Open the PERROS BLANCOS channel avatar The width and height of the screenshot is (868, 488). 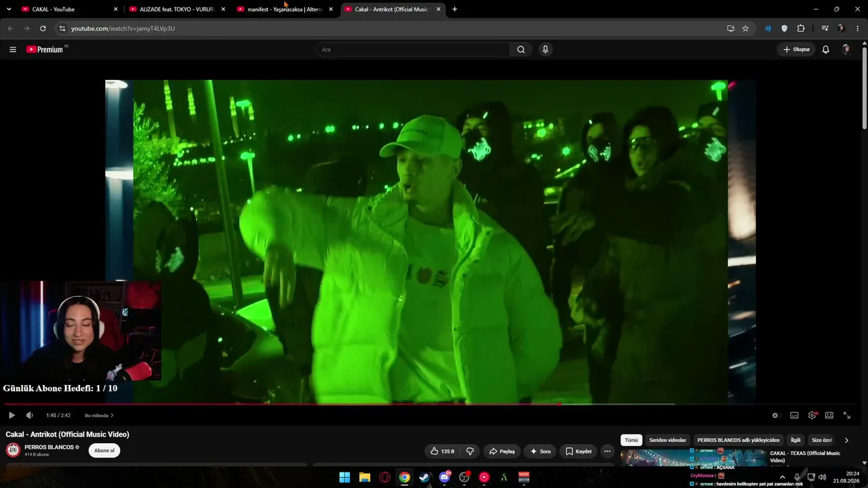point(13,450)
